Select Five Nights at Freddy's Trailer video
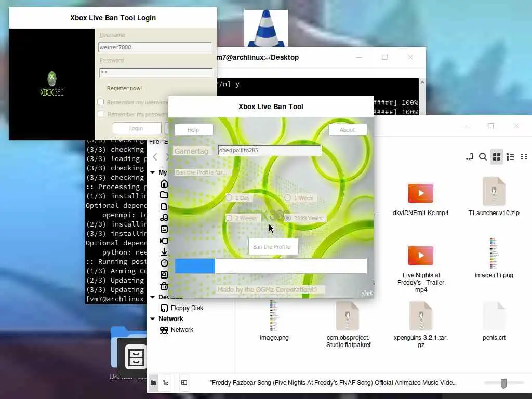This screenshot has width=532, height=399. click(421, 270)
